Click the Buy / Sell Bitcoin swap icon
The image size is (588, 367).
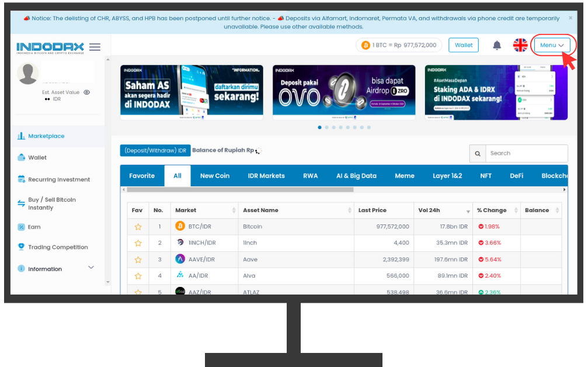point(21,203)
